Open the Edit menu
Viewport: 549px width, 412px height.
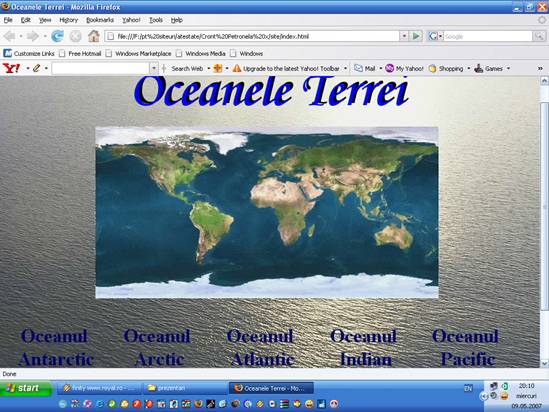[x=26, y=20]
